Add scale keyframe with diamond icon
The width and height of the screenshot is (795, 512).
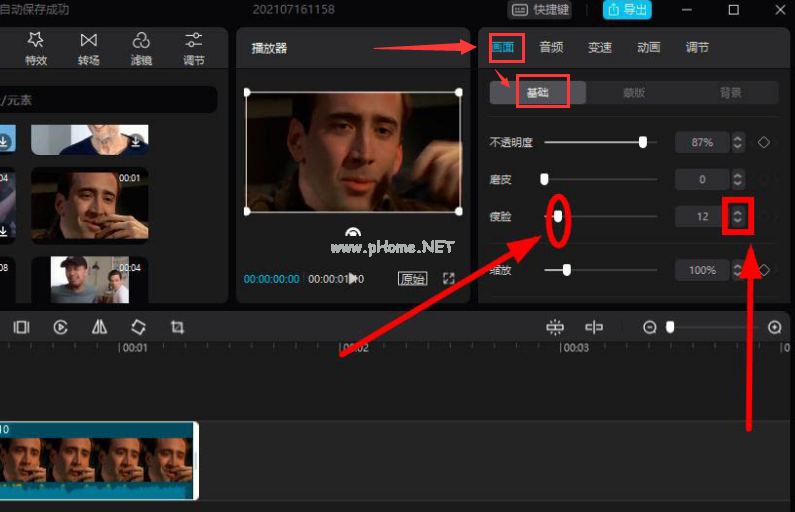764,270
